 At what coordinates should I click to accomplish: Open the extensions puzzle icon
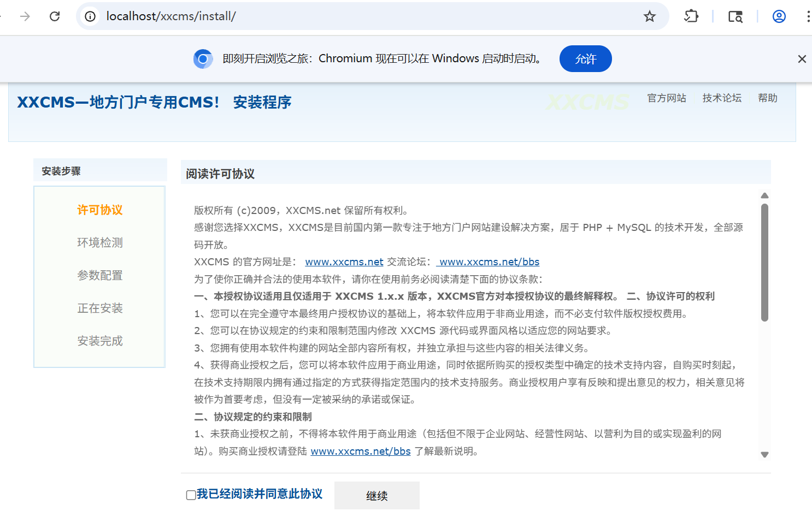691,16
